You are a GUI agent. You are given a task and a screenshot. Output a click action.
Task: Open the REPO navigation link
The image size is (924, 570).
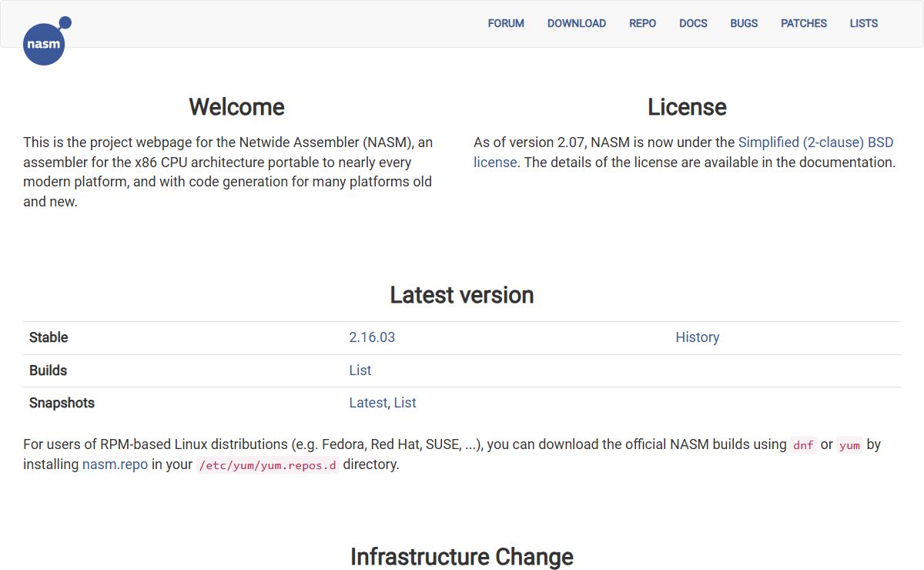[x=642, y=23]
